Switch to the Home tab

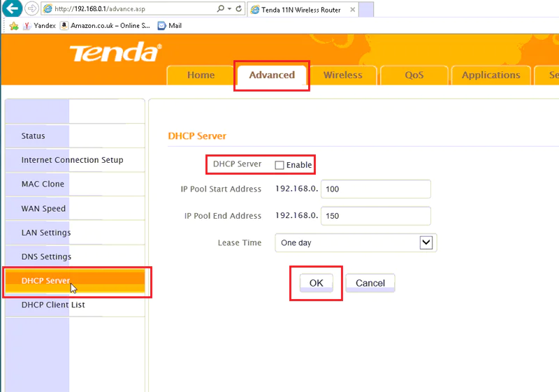(x=201, y=75)
